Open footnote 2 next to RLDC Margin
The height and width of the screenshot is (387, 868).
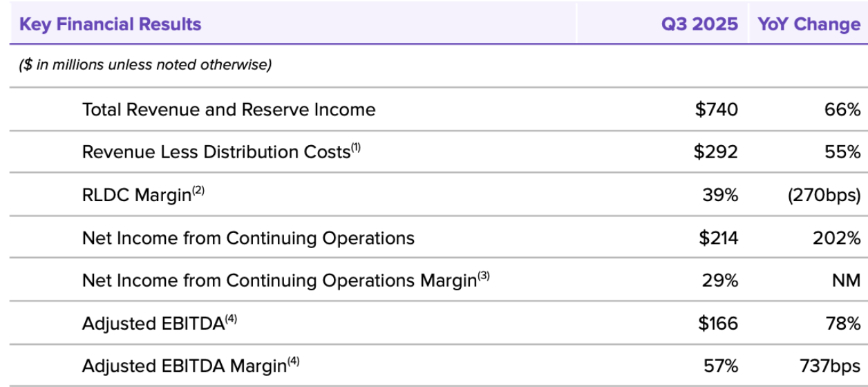(198, 190)
